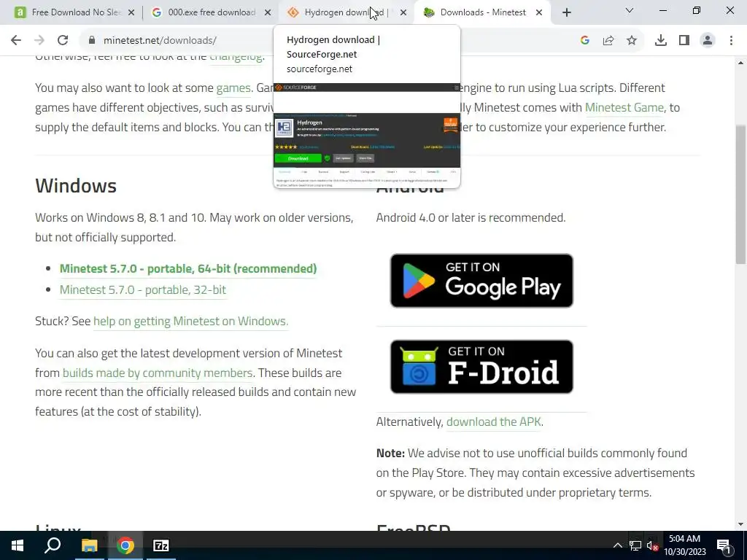Bookmark this page with the star icon
The image size is (747, 560).
pos(632,41)
